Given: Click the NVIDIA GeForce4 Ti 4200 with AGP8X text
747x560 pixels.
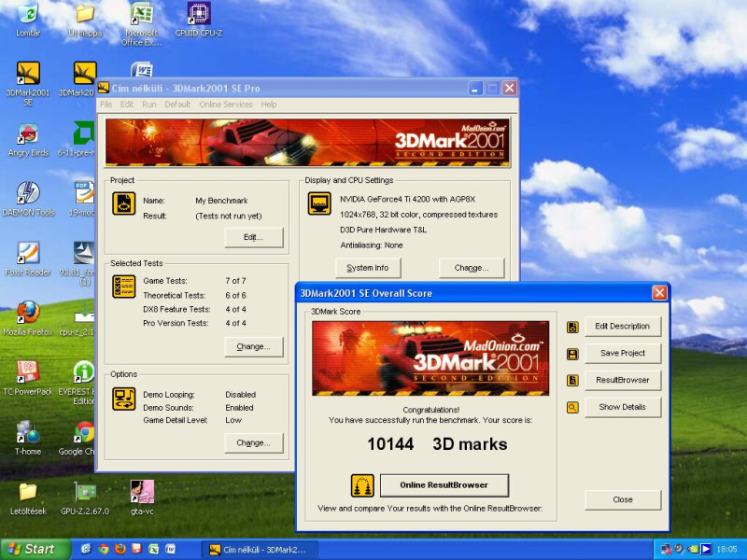Looking at the screenshot, I should (407, 200).
